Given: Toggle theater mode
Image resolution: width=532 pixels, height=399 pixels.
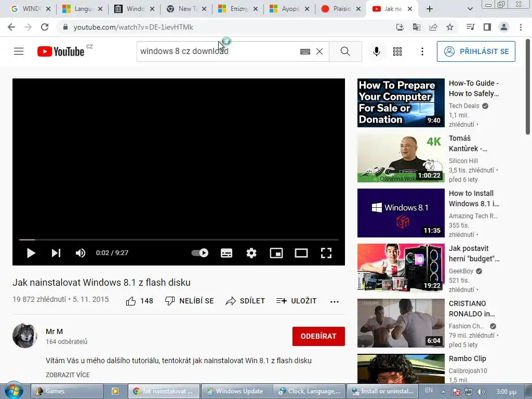Looking at the screenshot, I should tap(301, 253).
